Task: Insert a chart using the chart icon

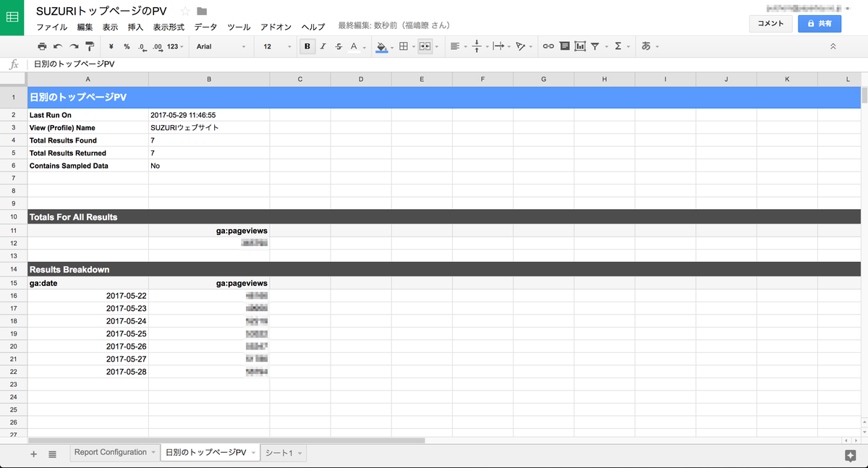Action: pyautogui.click(x=580, y=46)
